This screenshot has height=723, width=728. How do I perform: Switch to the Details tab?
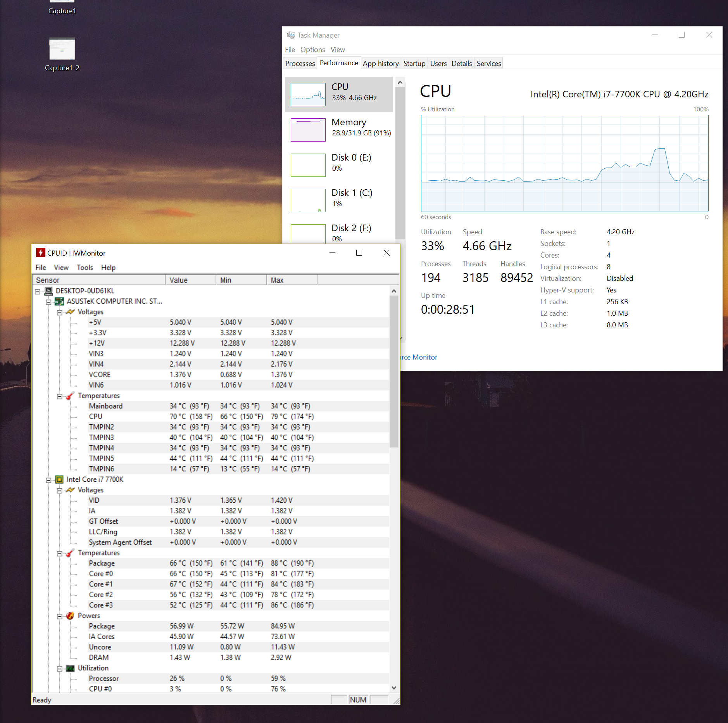click(x=462, y=64)
